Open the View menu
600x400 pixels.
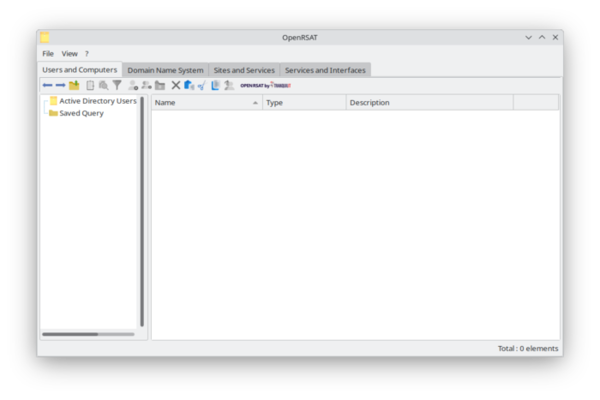click(x=69, y=53)
